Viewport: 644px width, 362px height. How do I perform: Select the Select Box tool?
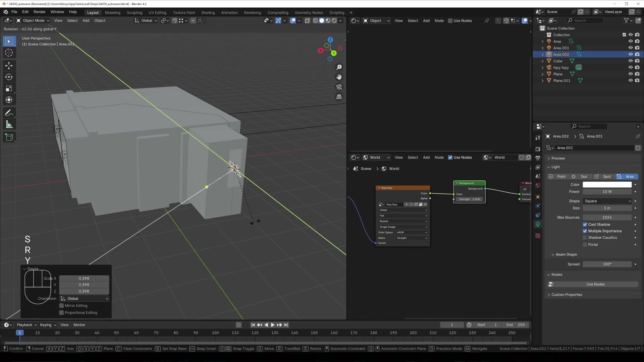[9, 41]
